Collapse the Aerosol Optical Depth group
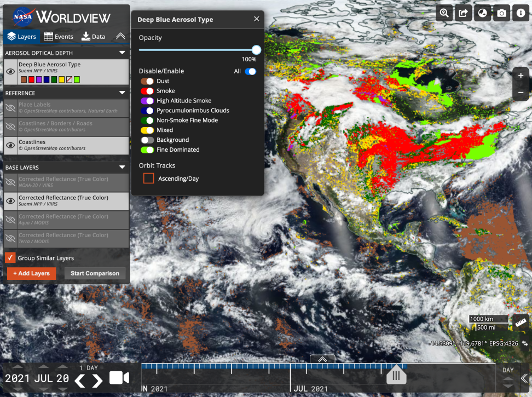 tap(122, 53)
